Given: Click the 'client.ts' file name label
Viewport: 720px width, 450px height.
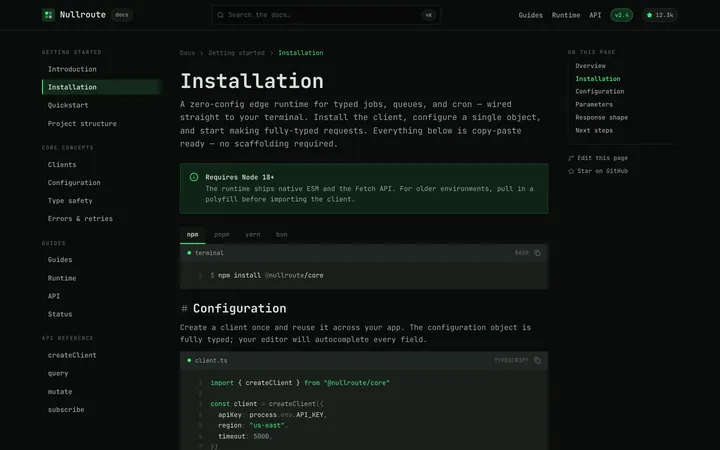Looking at the screenshot, I should [211, 361].
